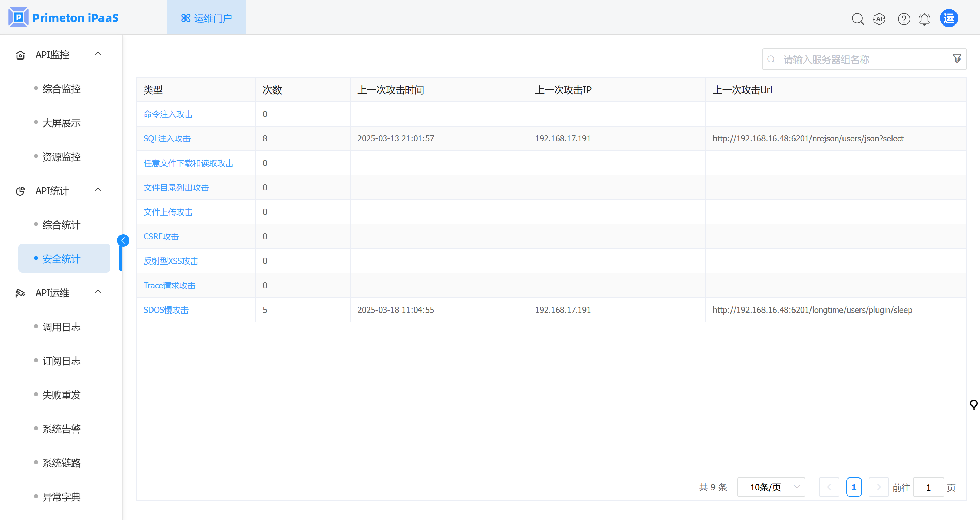Collapse the sidebar with blue arrow toggle
This screenshot has width=980, height=520.
123,240
